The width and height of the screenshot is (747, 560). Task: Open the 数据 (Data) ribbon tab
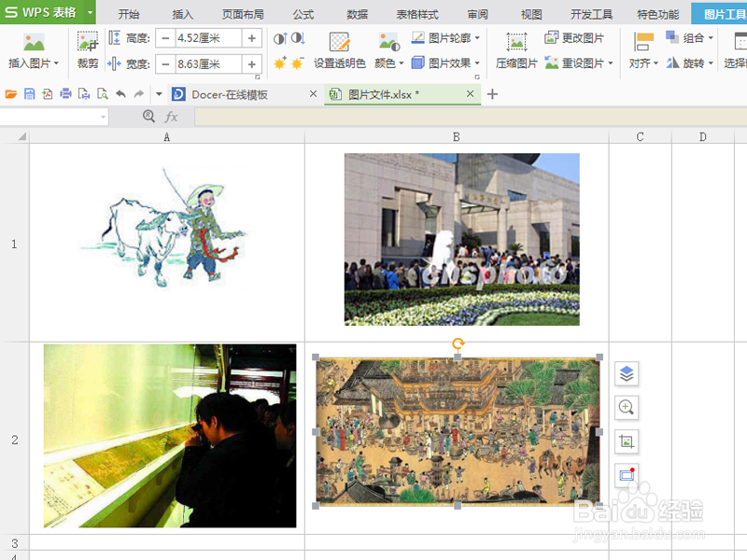tap(358, 14)
